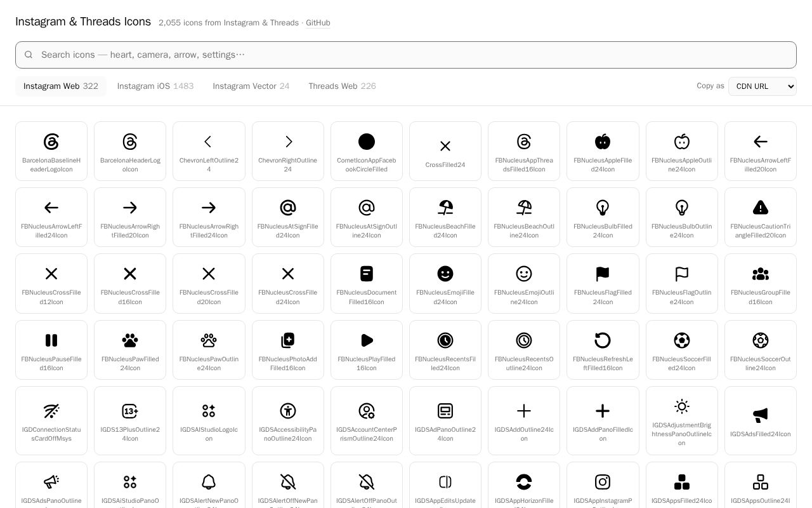Choose the FBNucleusAppThreadsFilled16Icon card
Screen dimensions: 812x508
pyautogui.click(x=524, y=151)
